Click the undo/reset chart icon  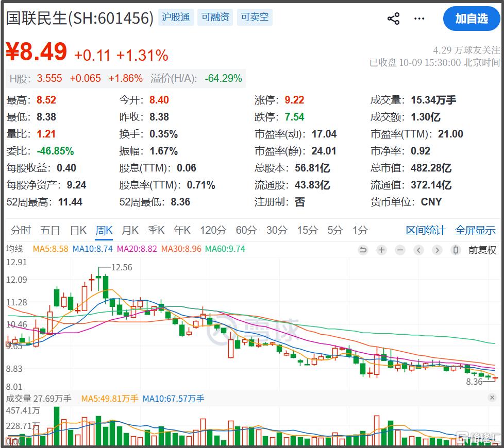(363, 250)
